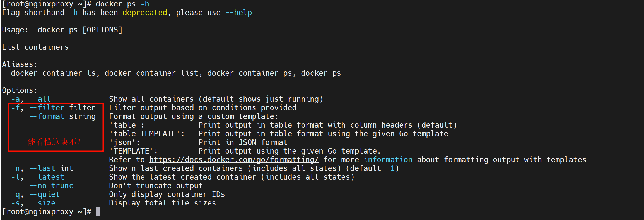Click the 'Options:' section heading
This screenshot has height=220, width=644.
point(20,90)
